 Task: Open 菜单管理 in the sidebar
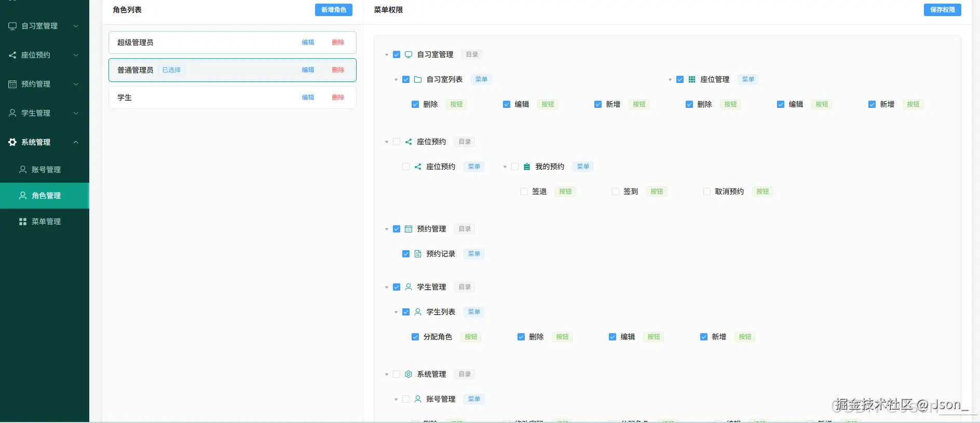point(45,222)
